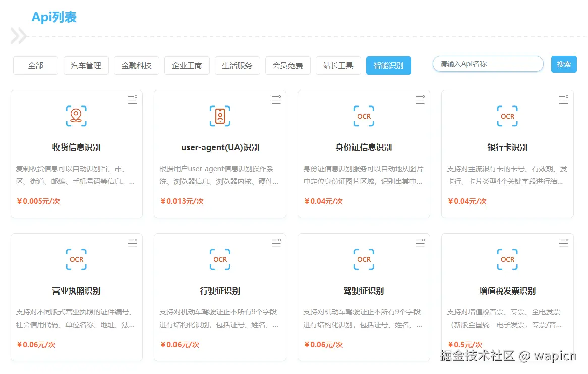This screenshot has height=374, width=588.
Task: Open the menu icon on 行驶证识别 card
Action: click(276, 243)
